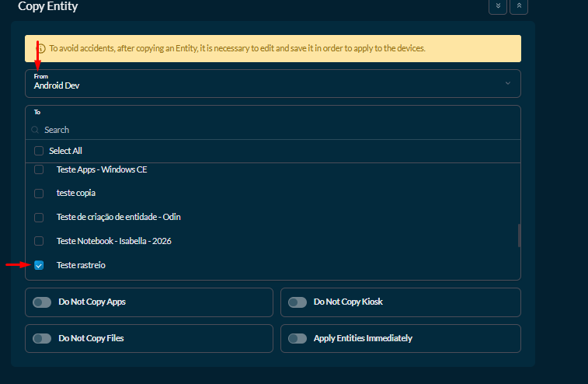Check the Select All checkbox
The width and height of the screenshot is (588, 384).
pos(39,151)
